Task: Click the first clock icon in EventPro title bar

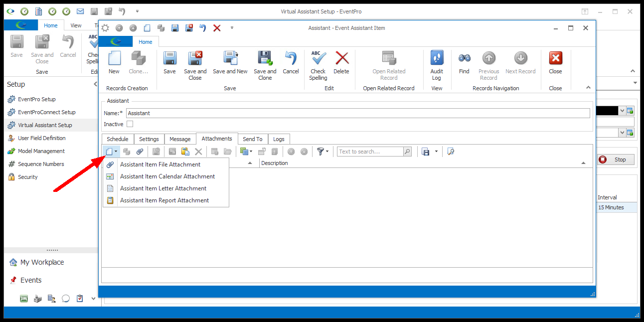Action: pyautogui.click(x=24, y=11)
